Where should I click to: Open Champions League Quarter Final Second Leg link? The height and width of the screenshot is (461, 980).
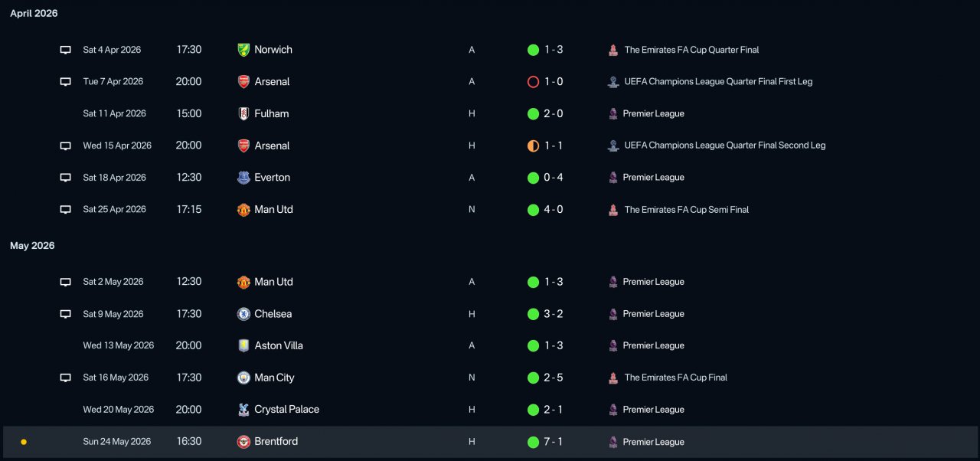[724, 145]
